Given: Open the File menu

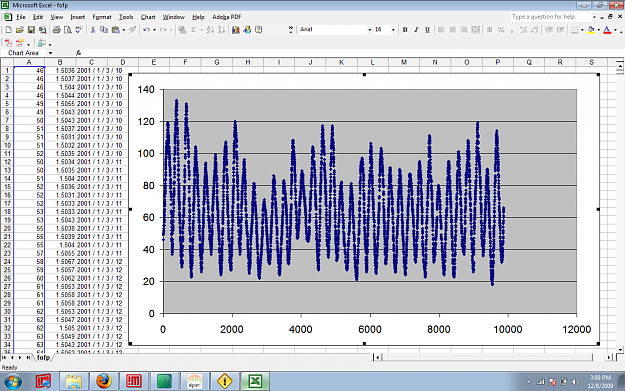Looking at the screenshot, I should point(21,17).
